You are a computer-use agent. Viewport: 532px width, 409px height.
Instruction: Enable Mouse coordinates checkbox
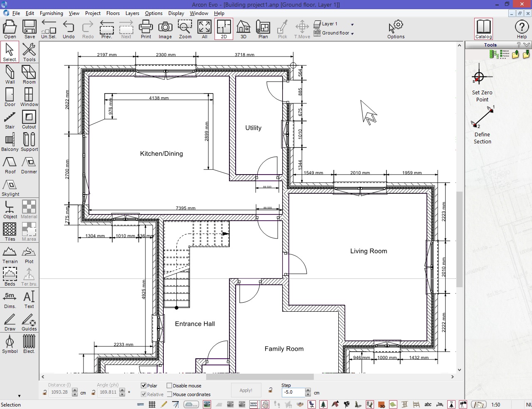tap(170, 394)
